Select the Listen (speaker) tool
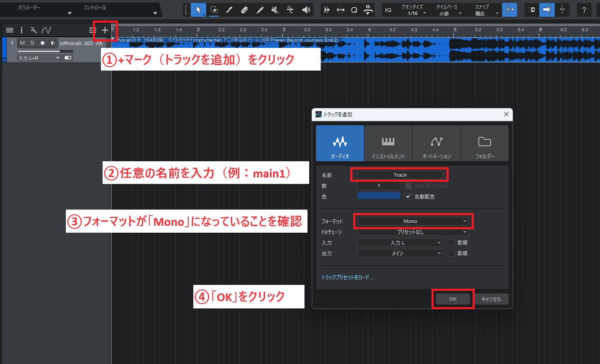Screen dimensions: 600x364 tap(306, 9)
